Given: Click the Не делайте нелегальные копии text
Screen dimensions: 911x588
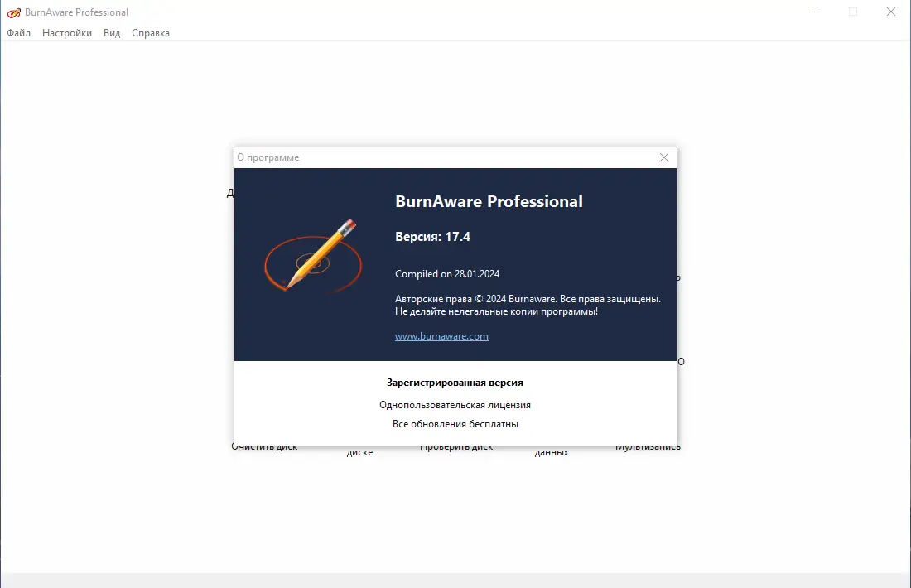Looking at the screenshot, I should point(496,311).
